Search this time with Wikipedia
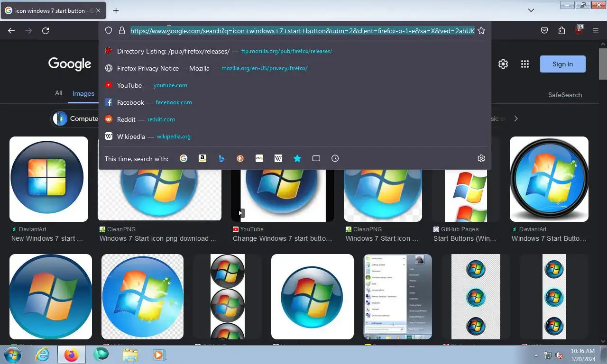607x364 pixels. pyautogui.click(x=278, y=158)
